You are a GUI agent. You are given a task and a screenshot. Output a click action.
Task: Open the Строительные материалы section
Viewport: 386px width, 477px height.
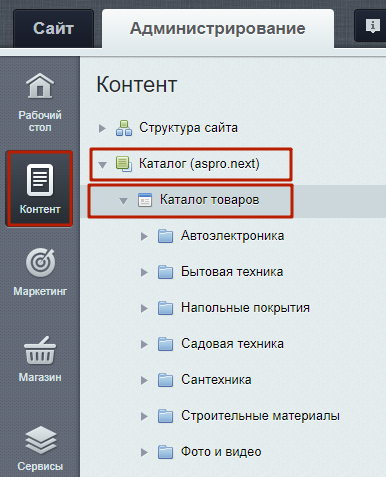pos(260,416)
